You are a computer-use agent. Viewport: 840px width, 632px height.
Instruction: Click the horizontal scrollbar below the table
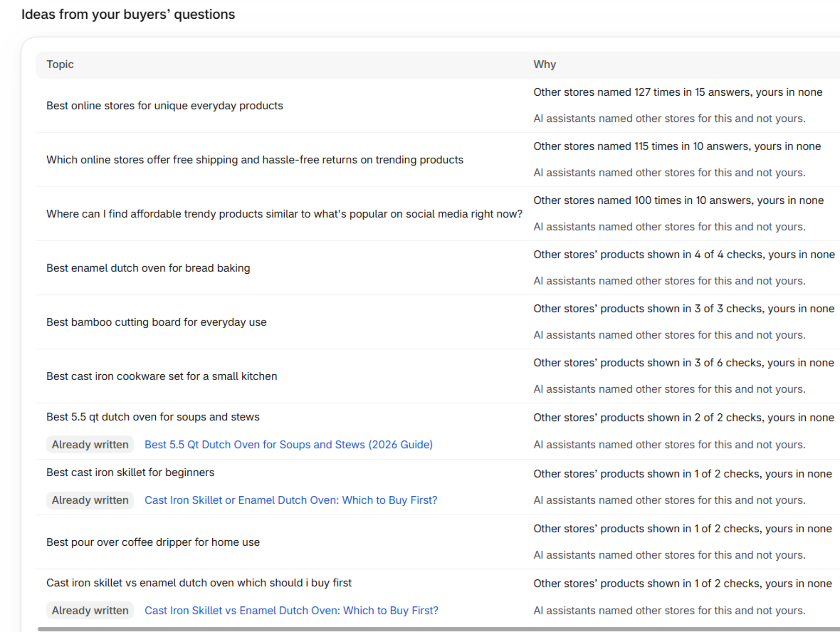(x=439, y=629)
